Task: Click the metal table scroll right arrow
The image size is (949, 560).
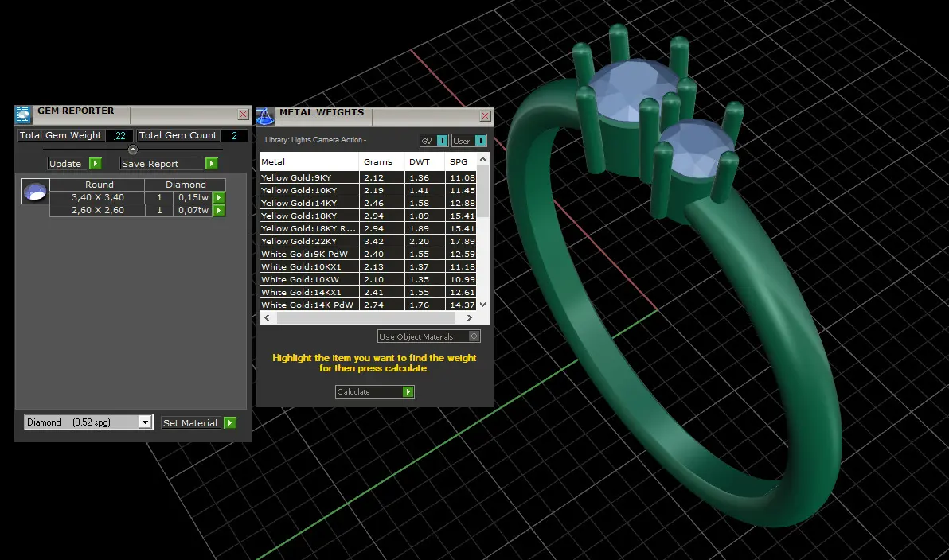Action: pyautogui.click(x=469, y=317)
